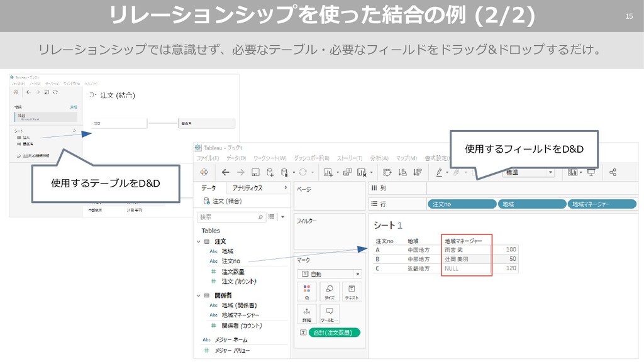Click the Tableau start page logo icon
This screenshot has height=362, width=644.
[x=204, y=172]
